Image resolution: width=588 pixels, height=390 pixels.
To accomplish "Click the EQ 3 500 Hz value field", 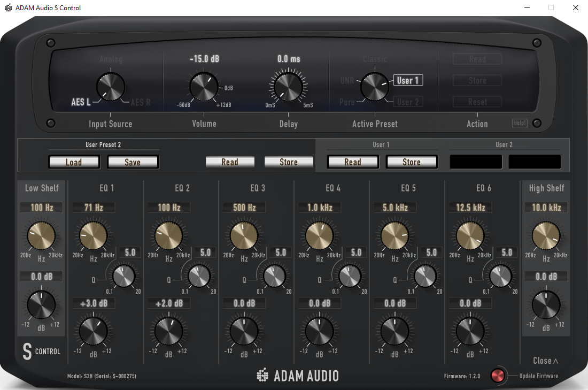I will click(244, 207).
